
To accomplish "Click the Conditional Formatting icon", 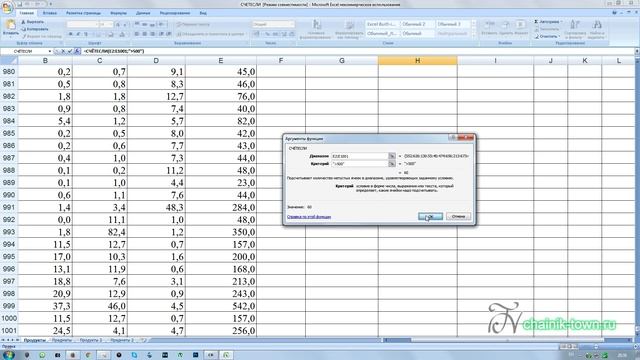I will point(316,24).
